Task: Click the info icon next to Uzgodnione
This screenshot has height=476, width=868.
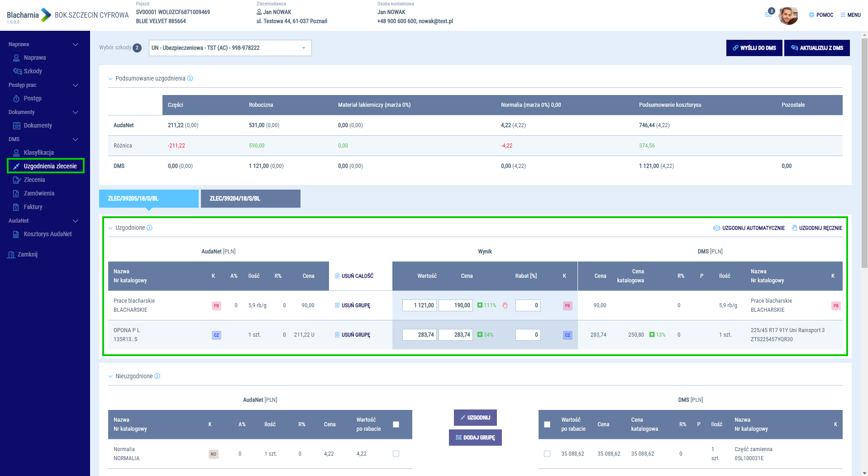Action: (150, 228)
